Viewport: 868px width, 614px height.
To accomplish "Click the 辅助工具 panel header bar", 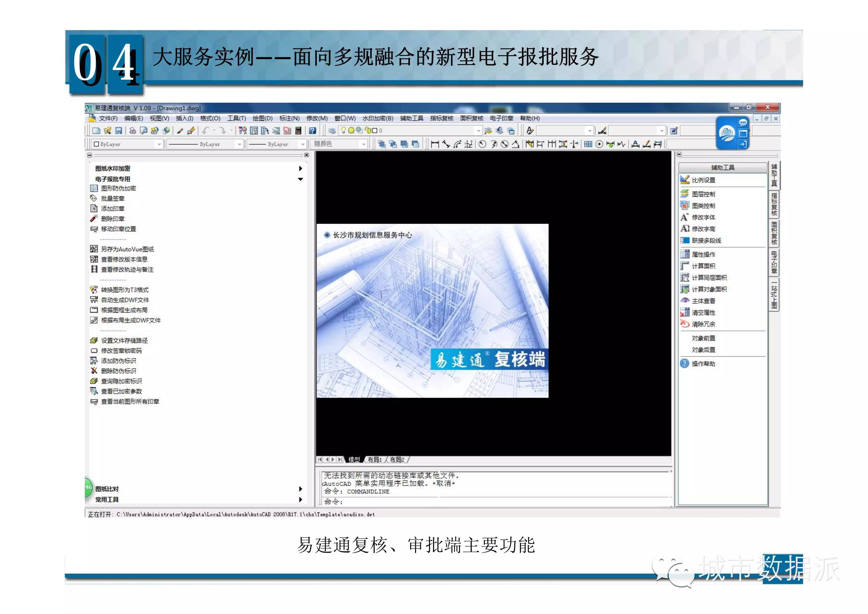I will [x=723, y=168].
